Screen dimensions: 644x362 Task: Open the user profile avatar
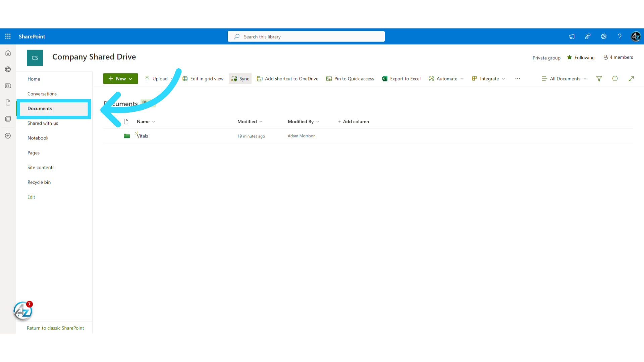click(x=636, y=36)
